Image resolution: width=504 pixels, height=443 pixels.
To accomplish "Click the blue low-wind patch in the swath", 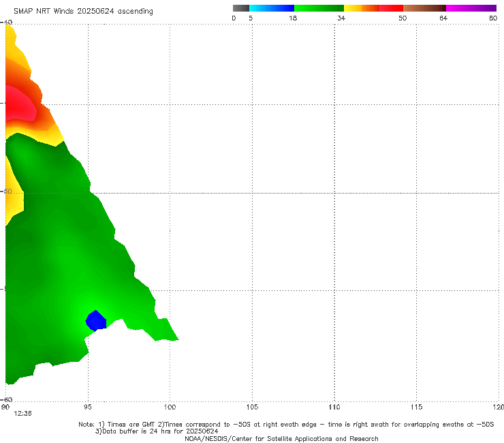I will [96, 321].
